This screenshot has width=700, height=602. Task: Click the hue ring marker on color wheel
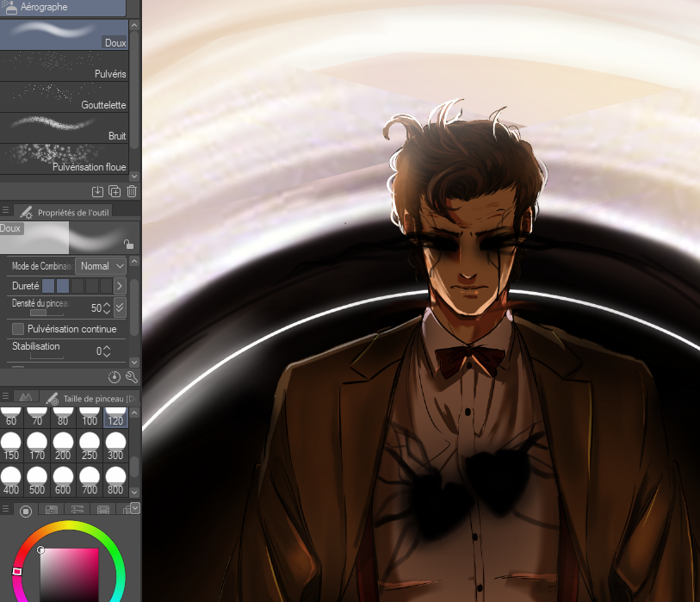(17, 571)
